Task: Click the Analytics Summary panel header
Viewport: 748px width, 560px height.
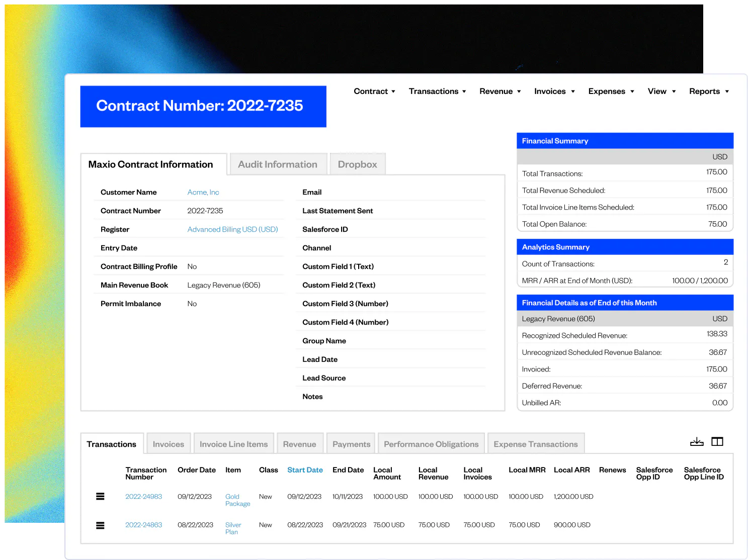Action: pos(625,247)
